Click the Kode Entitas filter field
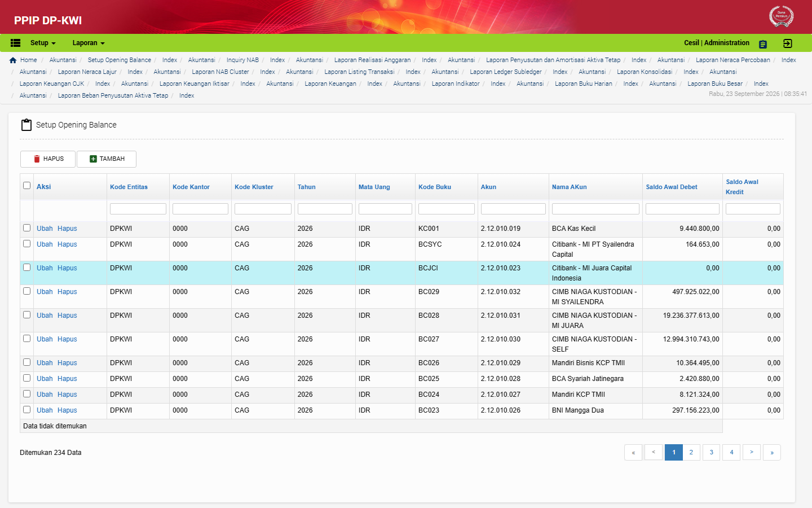812x508 pixels. click(x=138, y=209)
